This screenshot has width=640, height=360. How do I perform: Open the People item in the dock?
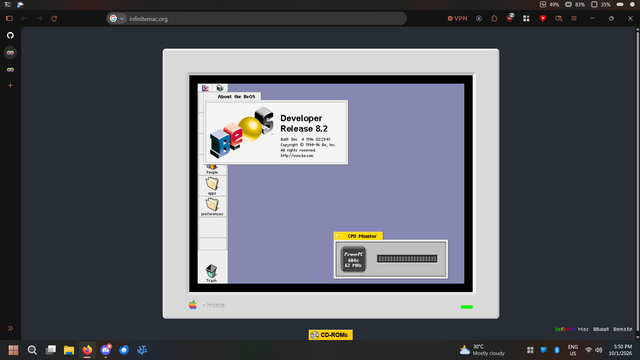point(212,169)
